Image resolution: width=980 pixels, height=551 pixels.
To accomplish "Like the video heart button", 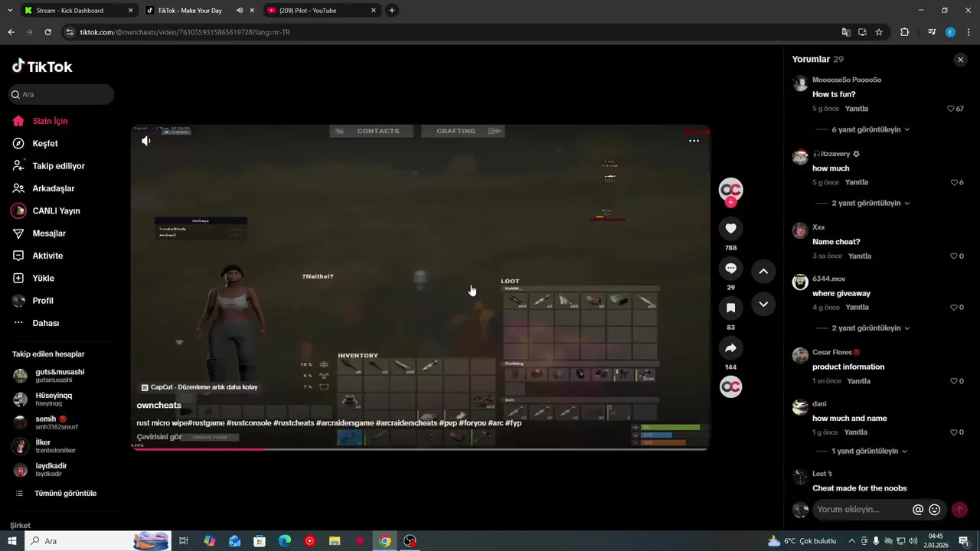I will click(x=730, y=228).
